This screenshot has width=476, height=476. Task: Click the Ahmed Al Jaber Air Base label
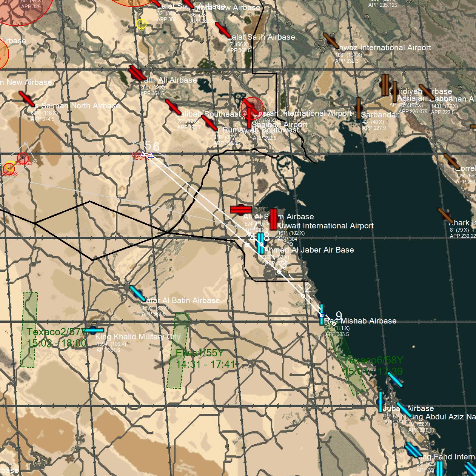coord(309,250)
